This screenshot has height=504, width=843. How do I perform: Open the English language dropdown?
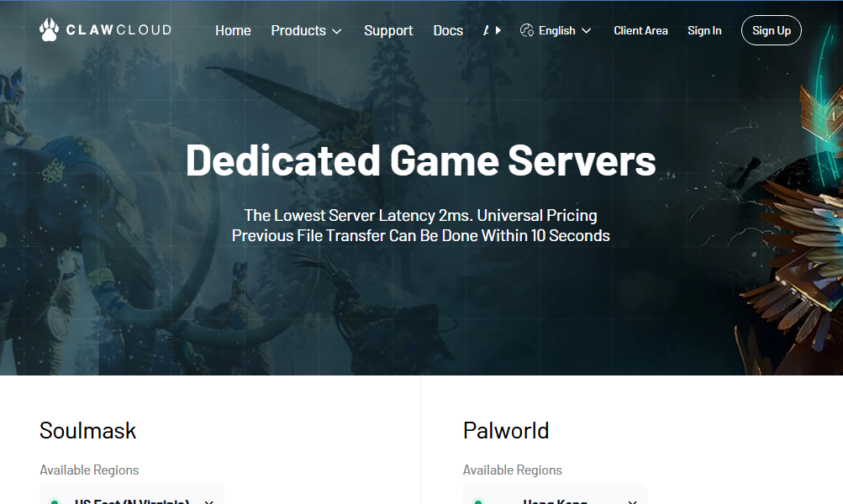pyautogui.click(x=556, y=30)
